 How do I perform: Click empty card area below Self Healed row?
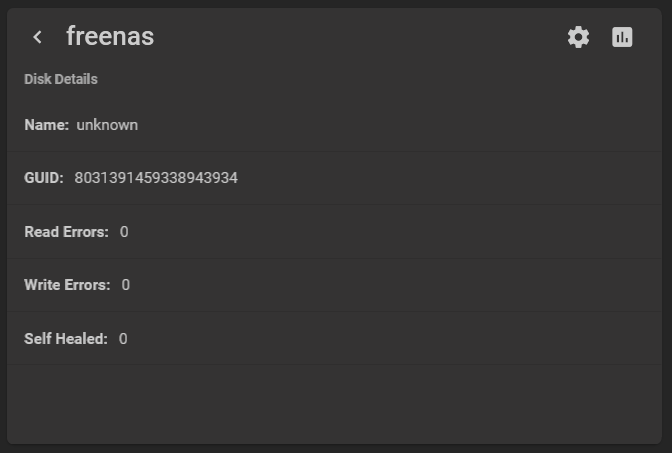click(334, 404)
